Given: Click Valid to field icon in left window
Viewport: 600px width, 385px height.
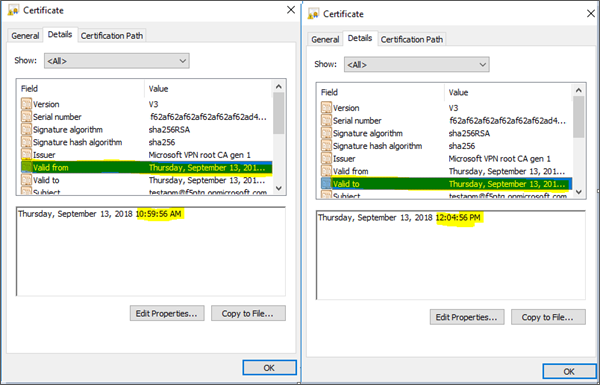Looking at the screenshot, I should (x=26, y=180).
